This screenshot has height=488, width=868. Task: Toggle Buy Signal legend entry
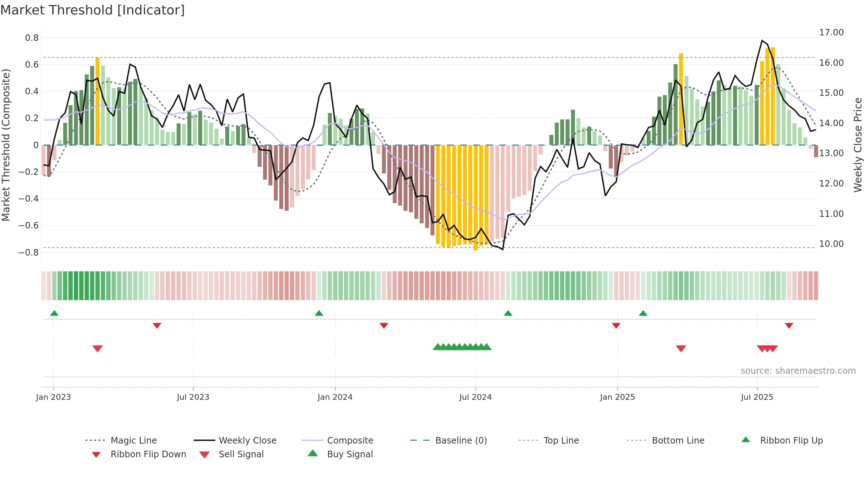(x=340, y=454)
